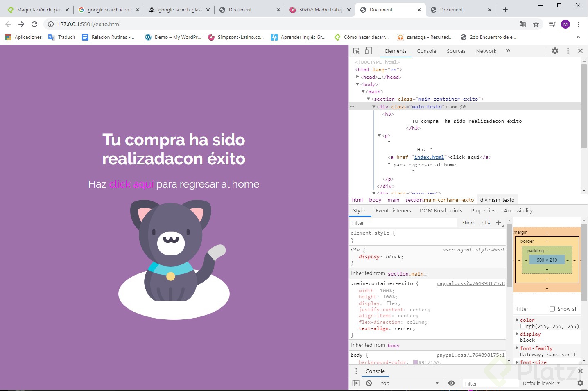Image resolution: width=588 pixels, height=391 pixels.
Task: Switch to the Event Listeners tab
Action: click(x=393, y=210)
